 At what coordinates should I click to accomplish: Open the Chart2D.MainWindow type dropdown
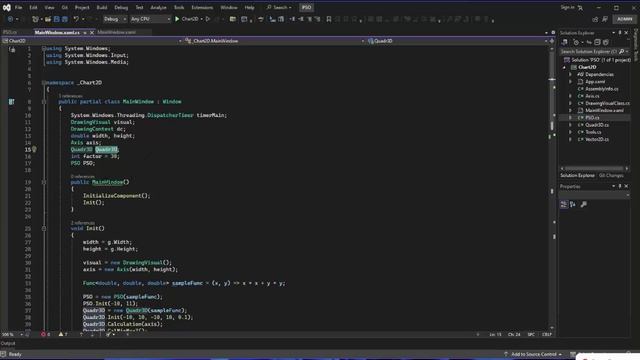point(274,41)
